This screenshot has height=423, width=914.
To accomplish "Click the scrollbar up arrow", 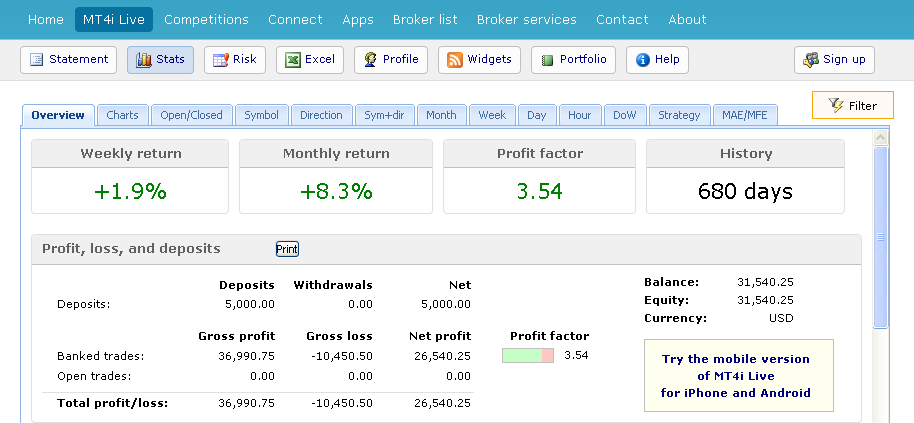I will click(x=880, y=138).
